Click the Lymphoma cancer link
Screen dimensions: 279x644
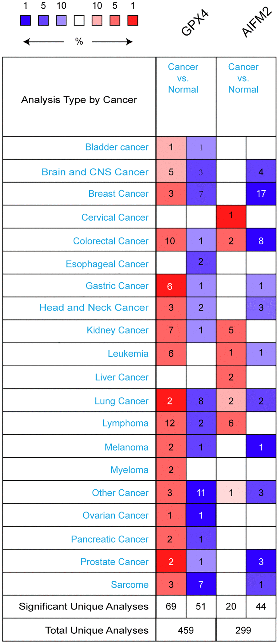[x=125, y=423]
